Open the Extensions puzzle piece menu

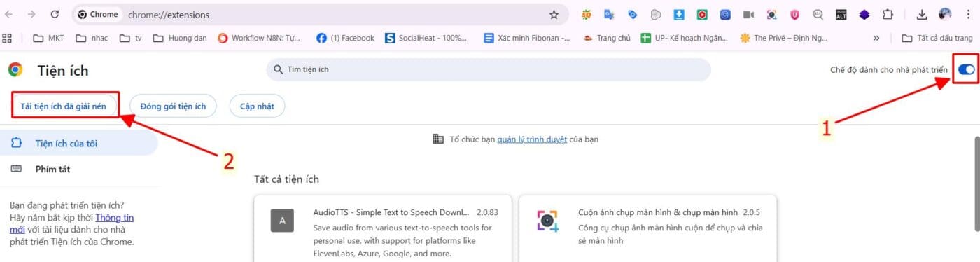pyautogui.click(x=888, y=14)
